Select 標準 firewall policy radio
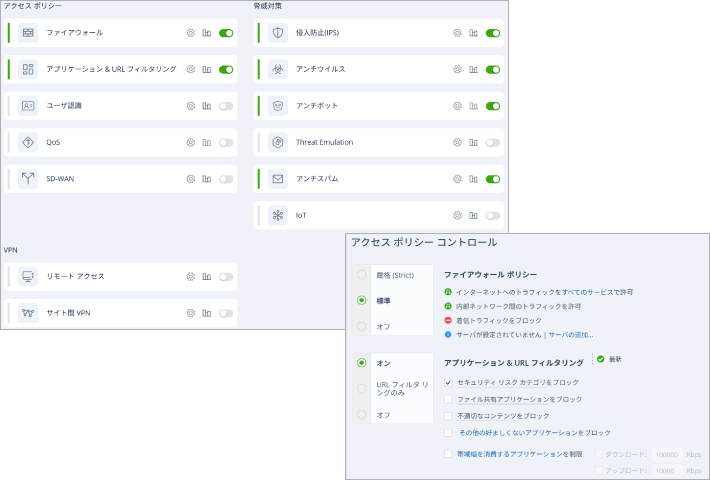The height and width of the screenshot is (480, 710). 361,300
